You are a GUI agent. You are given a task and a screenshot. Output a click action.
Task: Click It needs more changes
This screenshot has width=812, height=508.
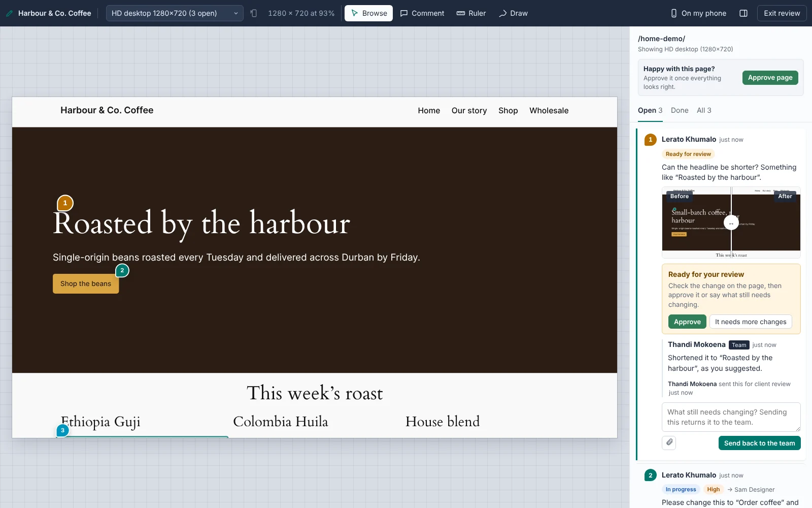[751, 322]
